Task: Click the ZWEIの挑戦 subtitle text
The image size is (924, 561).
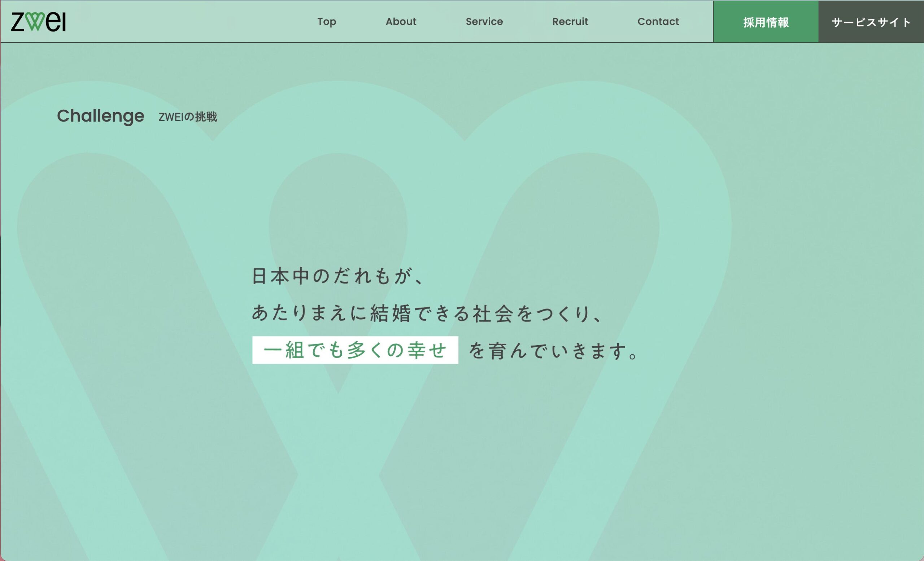Action: click(187, 117)
